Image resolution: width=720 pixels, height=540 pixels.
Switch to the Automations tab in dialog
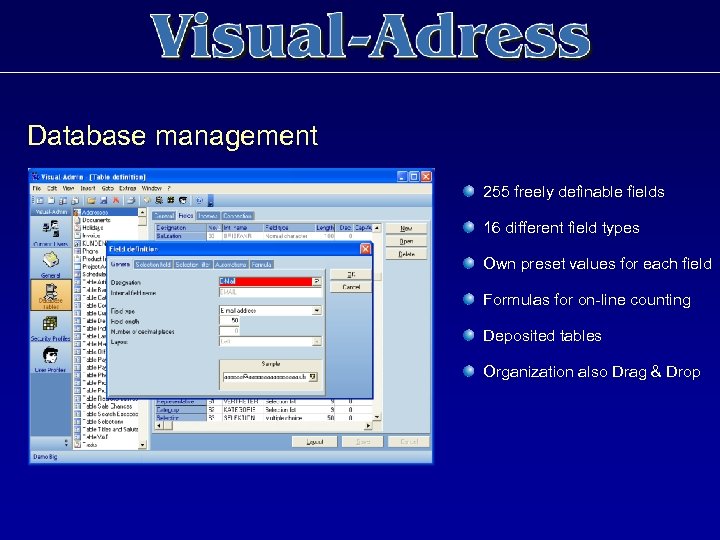(231, 264)
